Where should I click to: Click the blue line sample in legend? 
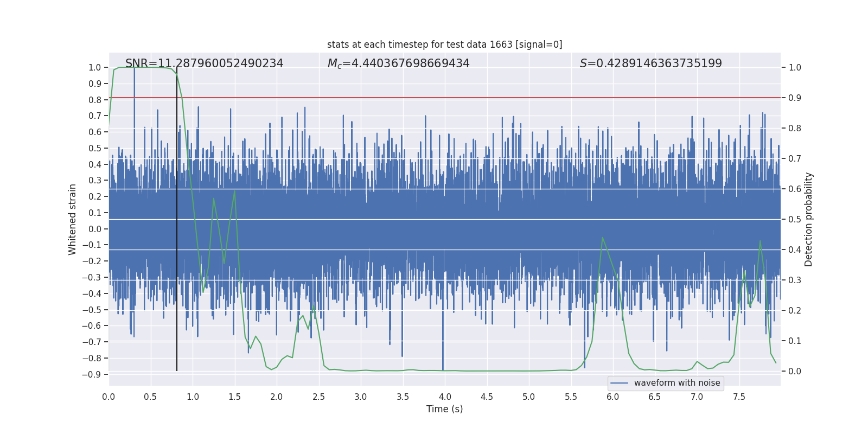point(619,383)
